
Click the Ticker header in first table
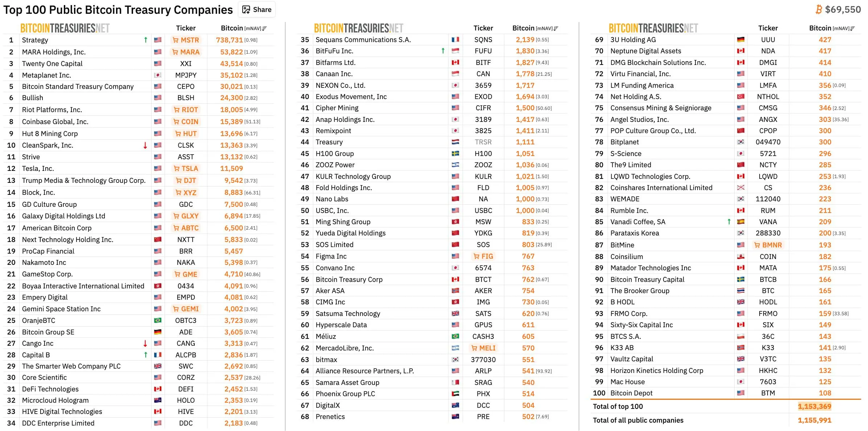(x=186, y=28)
